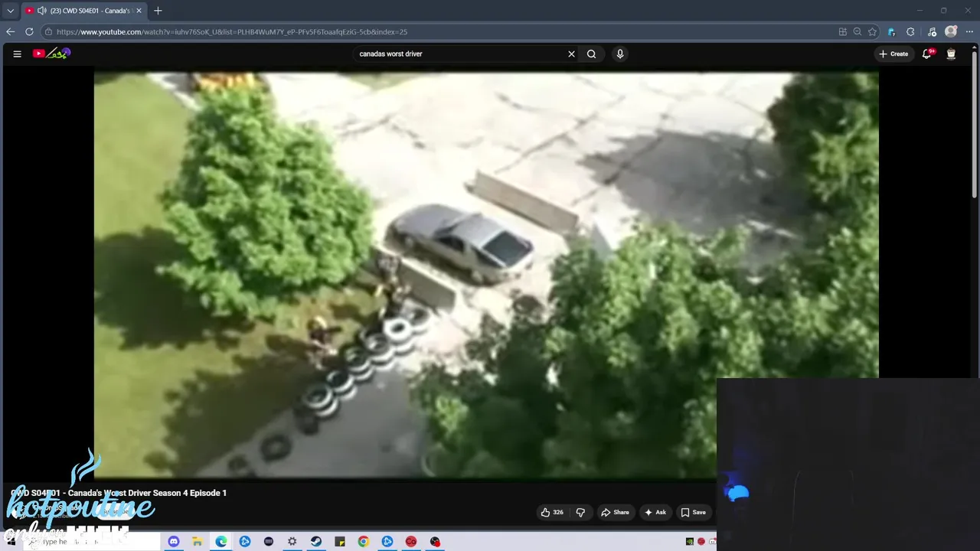
Task: Open File Explorer from the taskbar
Action: [198, 542]
